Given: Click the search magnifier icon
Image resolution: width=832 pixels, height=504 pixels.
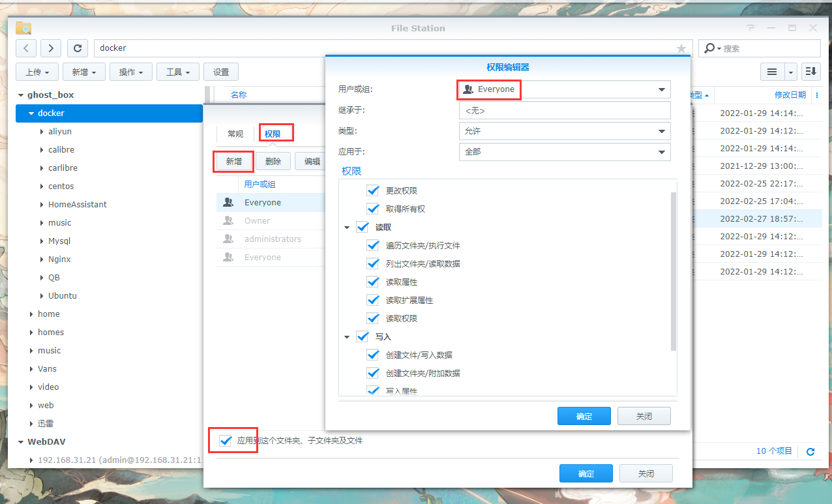Looking at the screenshot, I should [709, 48].
